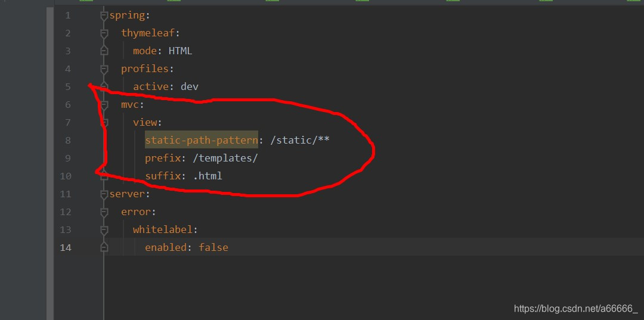Click the highlighted static-path-pattern key
The width and height of the screenshot is (644, 320).
(202, 140)
